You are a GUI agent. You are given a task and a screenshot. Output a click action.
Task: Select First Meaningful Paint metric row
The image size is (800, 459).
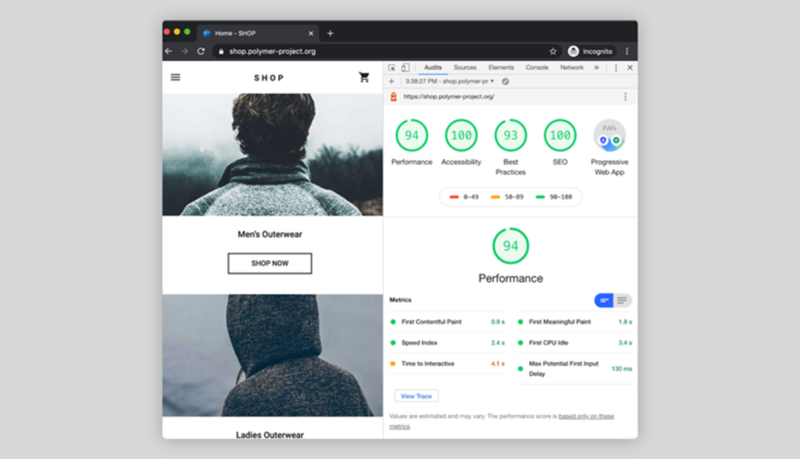(574, 322)
